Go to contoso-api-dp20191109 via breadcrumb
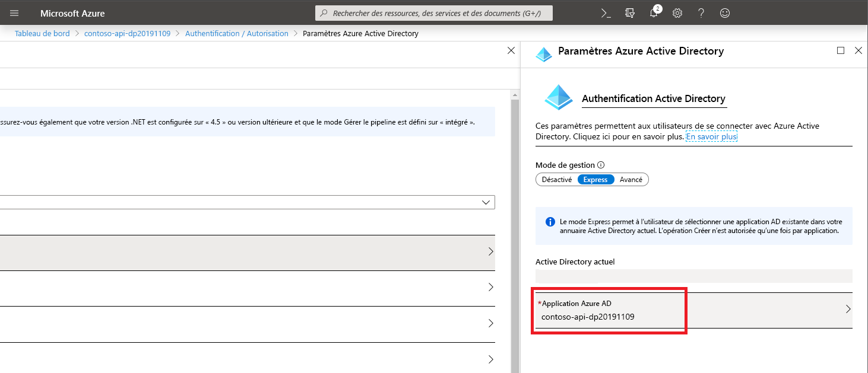Image resolution: width=868 pixels, height=373 pixels. point(127,33)
